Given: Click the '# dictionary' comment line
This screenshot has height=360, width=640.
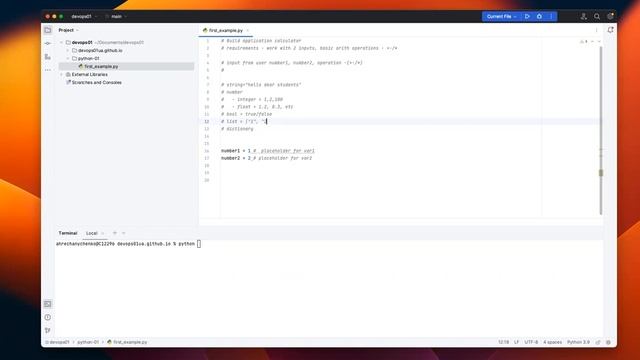Looking at the screenshot, I should pos(237,129).
